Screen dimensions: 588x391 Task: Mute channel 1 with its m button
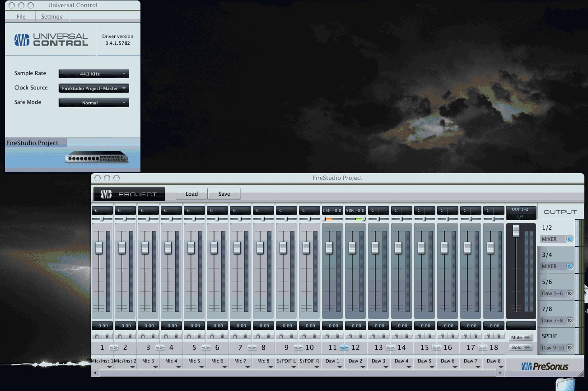coord(97,336)
